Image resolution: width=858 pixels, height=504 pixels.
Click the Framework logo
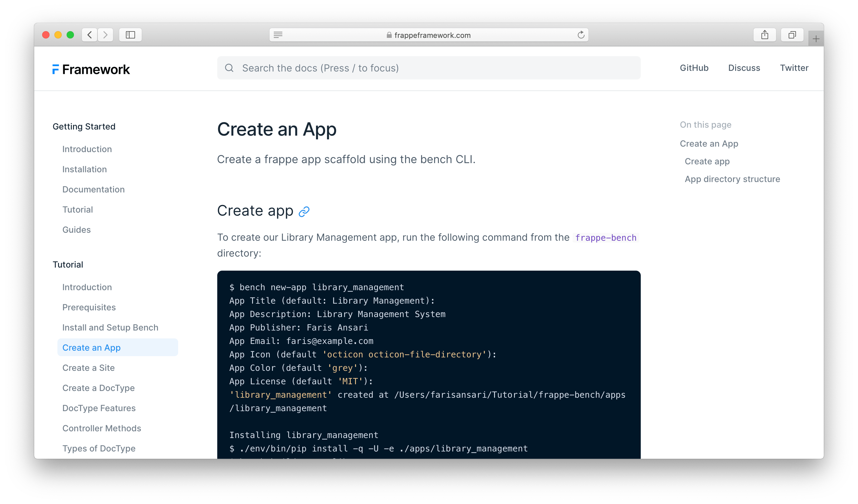point(91,69)
